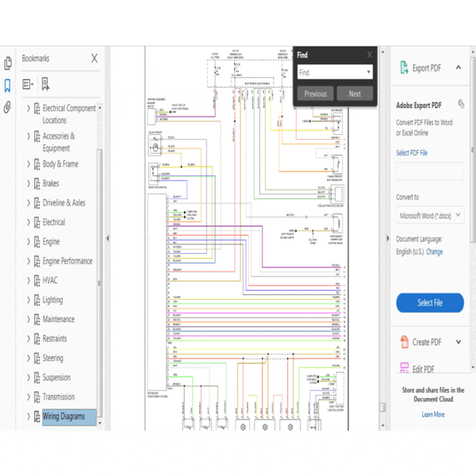Select the Lighting bookmark

[52, 300]
